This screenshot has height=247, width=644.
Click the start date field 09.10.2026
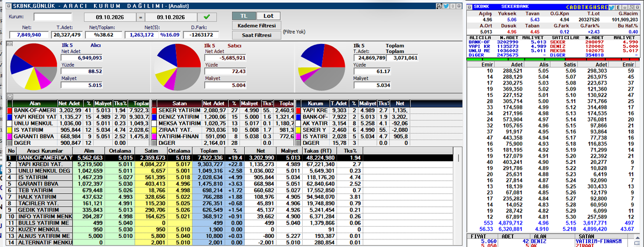tap(110, 17)
